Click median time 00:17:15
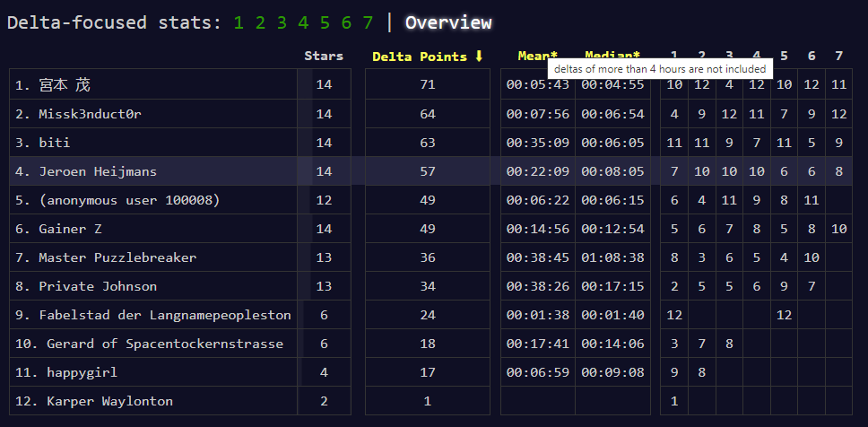 pyautogui.click(x=612, y=287)
